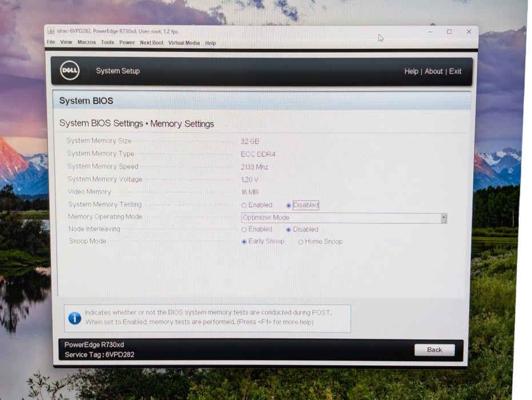Open the Tools menu
Image resolution: width=532 pixels, height=400 pixels.
[x=107, y=42]
